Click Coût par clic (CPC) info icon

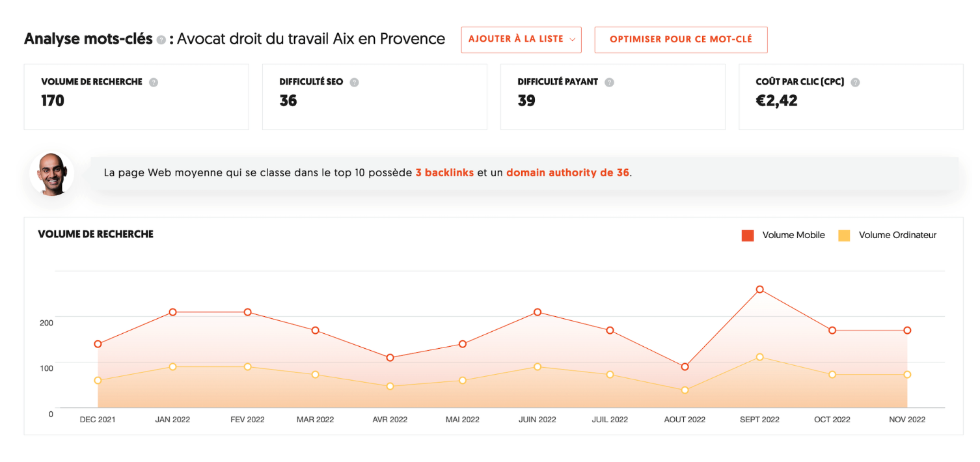click(x=855, y=83)
